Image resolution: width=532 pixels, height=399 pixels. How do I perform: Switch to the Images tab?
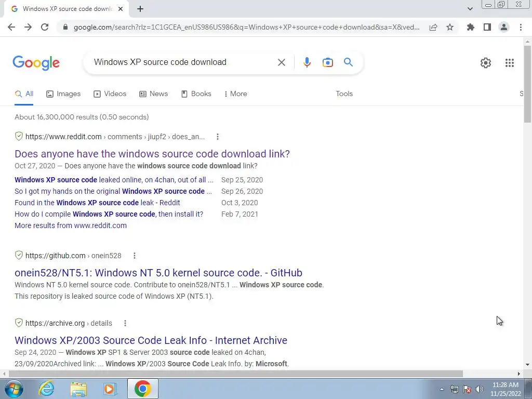pos(63,94)
